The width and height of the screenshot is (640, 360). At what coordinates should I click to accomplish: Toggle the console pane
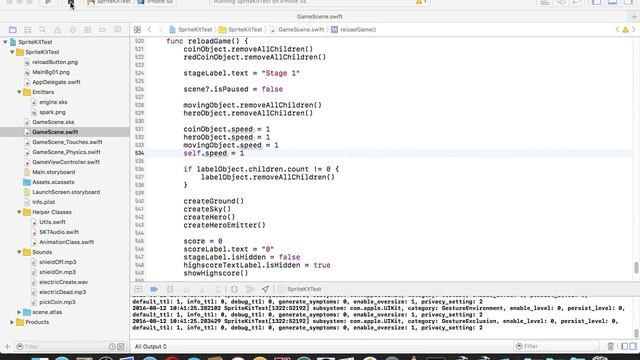coord(633,347)
